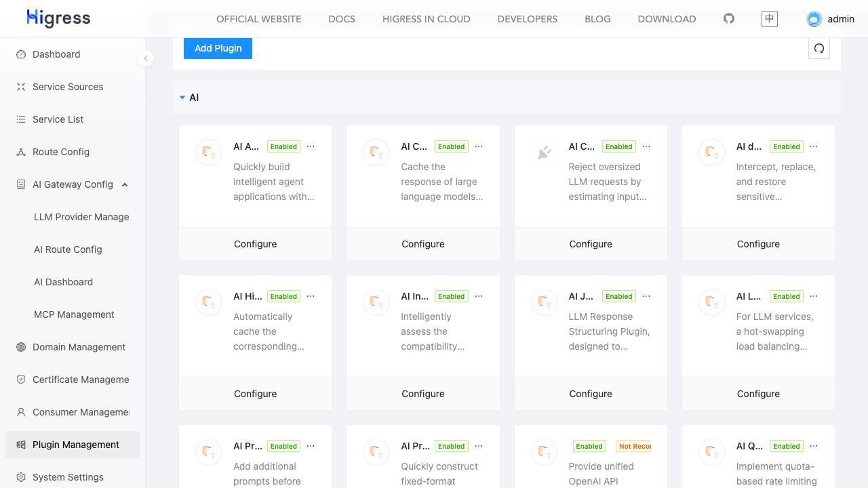Go to Docs in the top navigation
Image resolution: width=868 pixels, height=488 pixels.
pos(342,19)
